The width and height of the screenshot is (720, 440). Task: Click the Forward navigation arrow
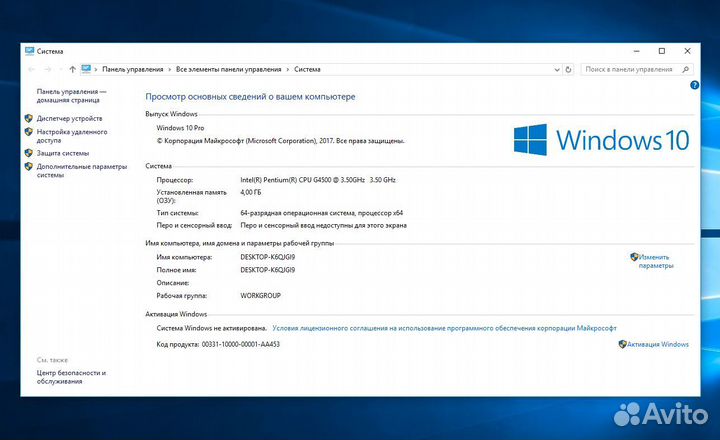coord(48,69)
